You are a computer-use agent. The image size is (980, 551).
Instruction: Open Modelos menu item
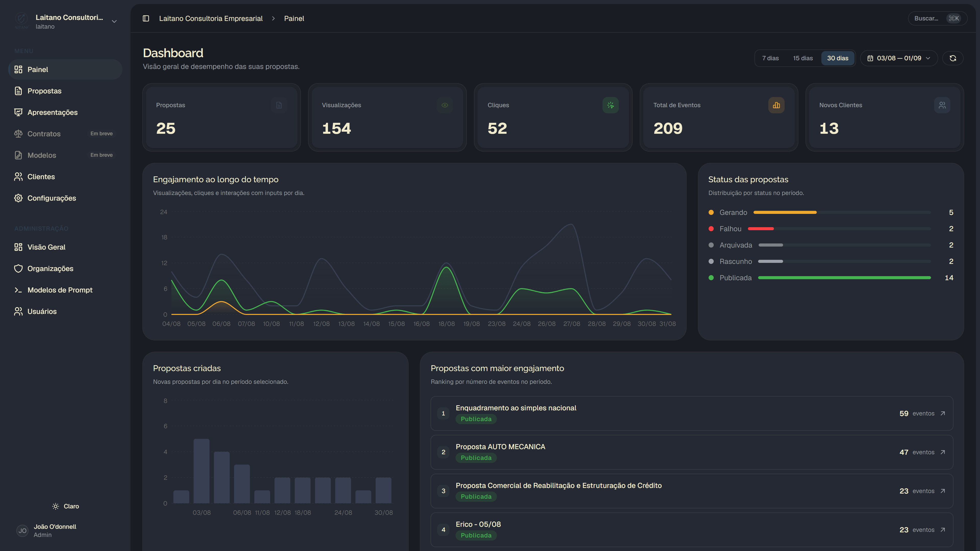tap(65, 155)
